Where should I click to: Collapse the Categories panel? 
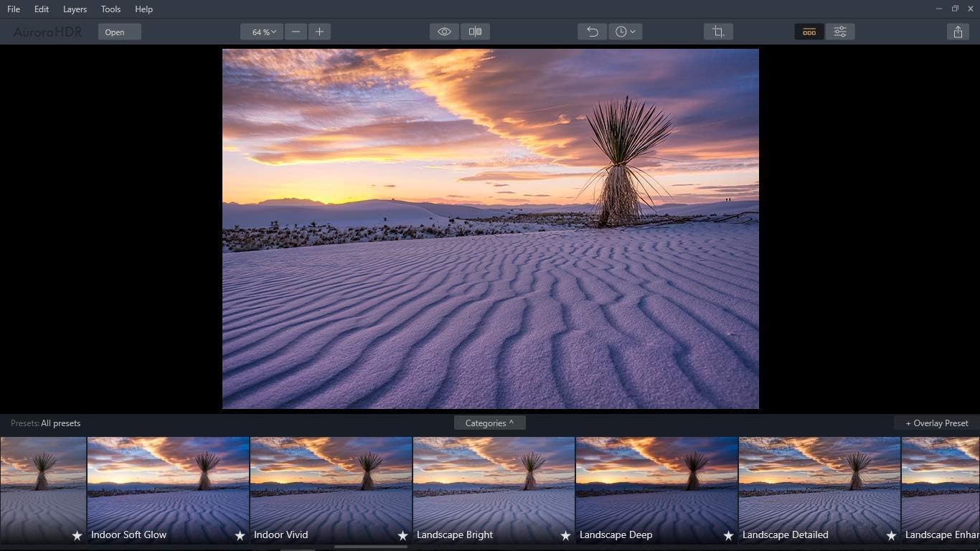[x=489, y=422]
